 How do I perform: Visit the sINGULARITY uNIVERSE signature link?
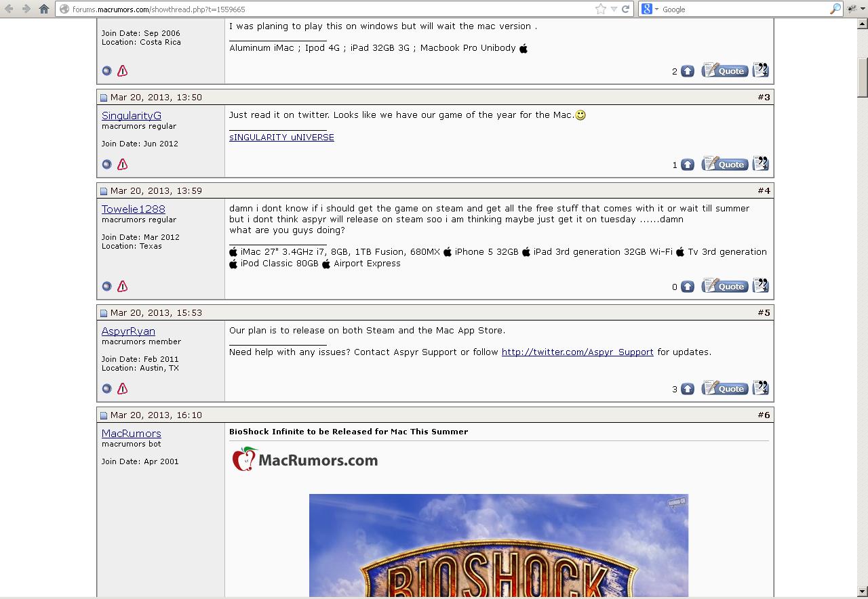click(x=281, y=137)
